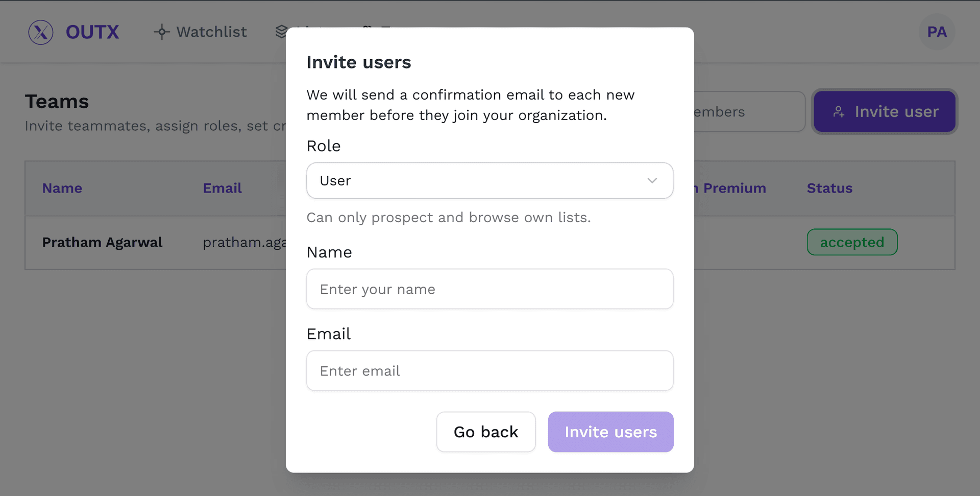
Task: Click the layers icon in the top navigation
Action: pos(280,31)
